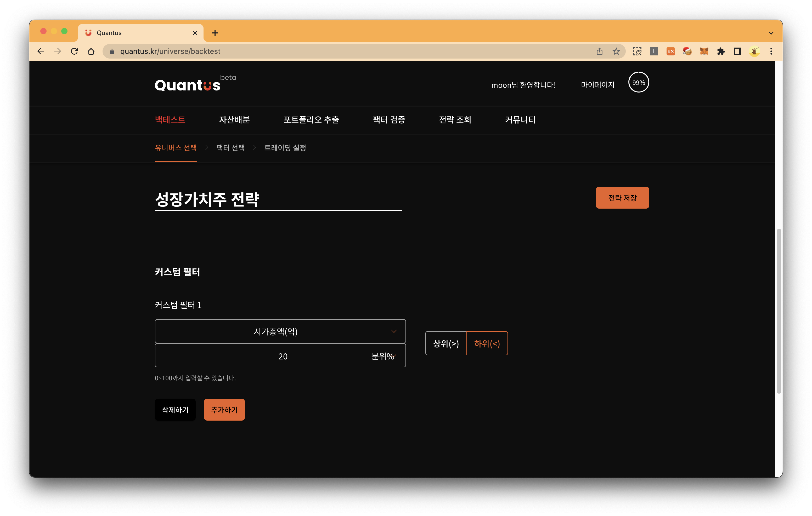
Task: Bookmark this page with the star icon
Action: click(616, 51)
